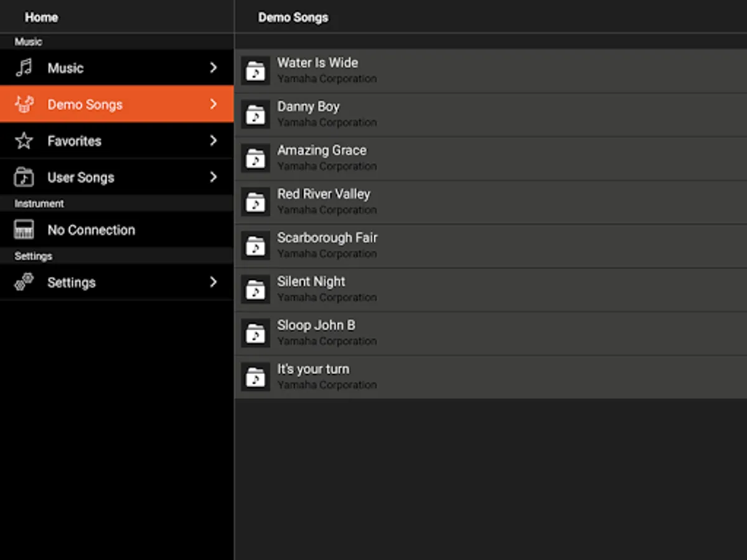Click the Demo Songs header title
This screenshot has width=747, height=560.
click(x=293, y=17)
